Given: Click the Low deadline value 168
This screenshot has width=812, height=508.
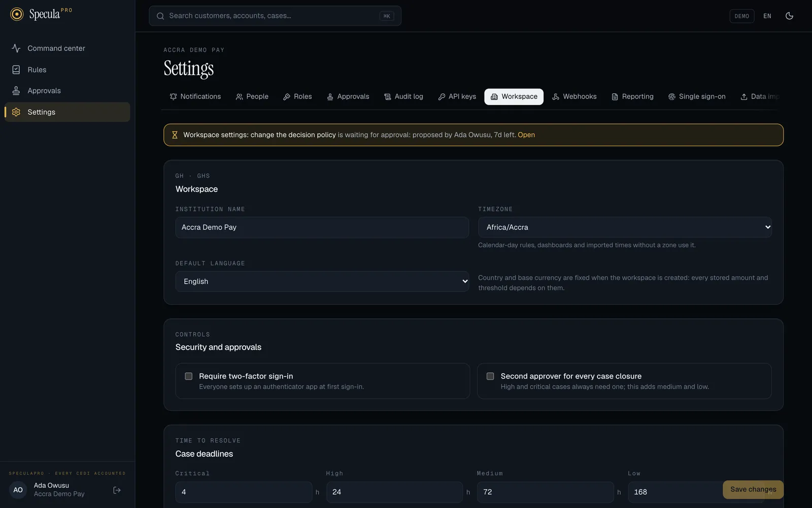Looking at the screenshot, I should pos(640,492).
